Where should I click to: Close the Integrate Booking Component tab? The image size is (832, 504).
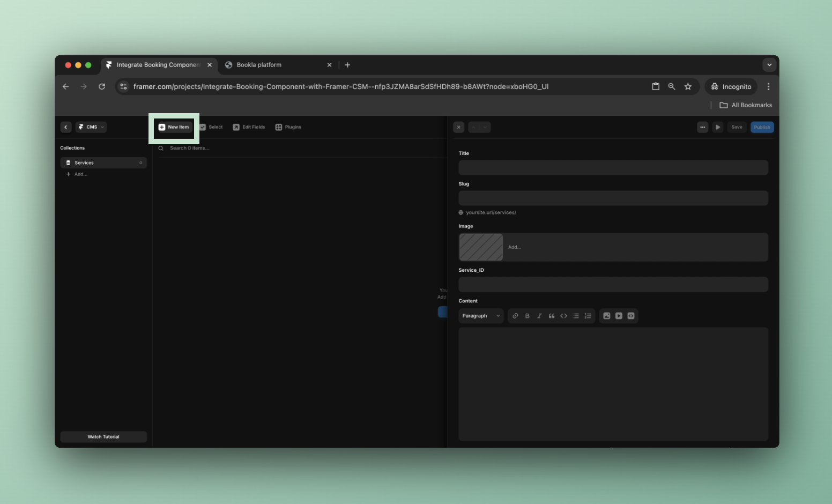[x=210, y=65]
